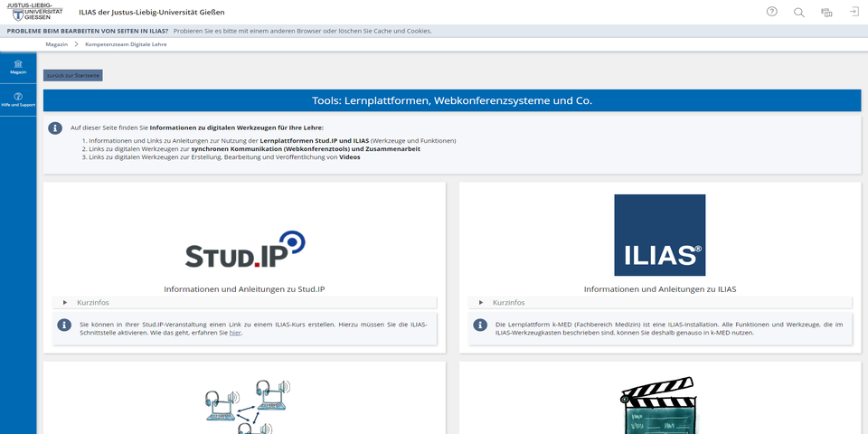Click the zurück zur Startseite button
Viewport: 868px width, 434px height.
coord(73,75)
